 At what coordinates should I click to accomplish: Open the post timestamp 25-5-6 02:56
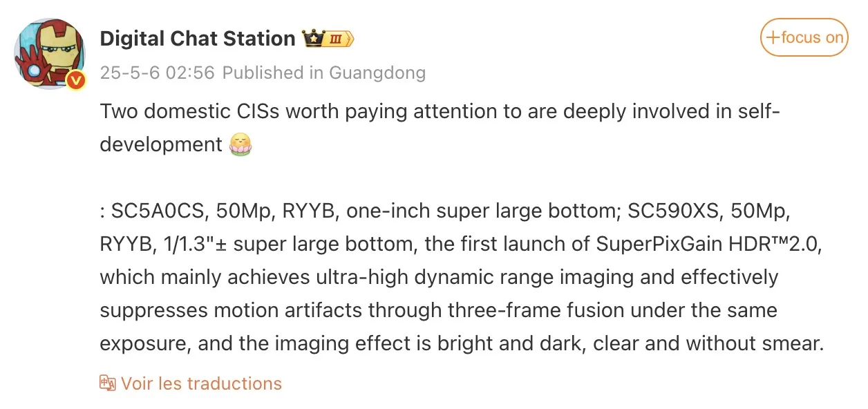click(158, 73)
